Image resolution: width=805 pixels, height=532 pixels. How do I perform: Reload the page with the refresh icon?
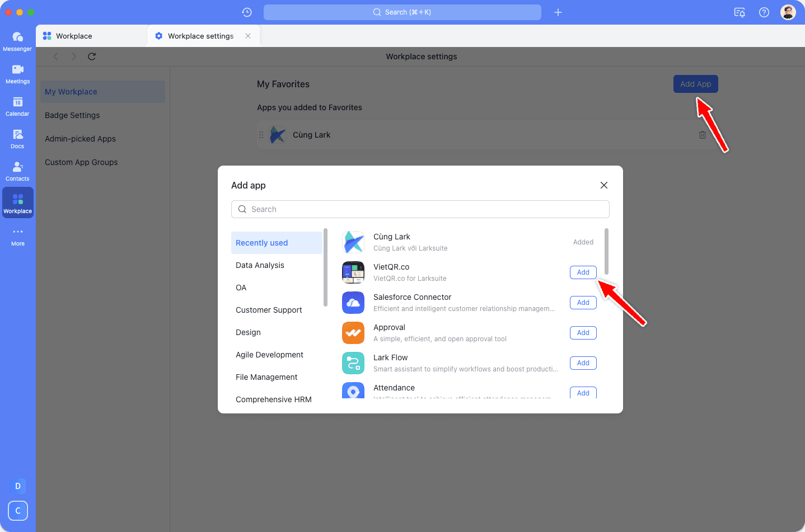pos(91,57)
